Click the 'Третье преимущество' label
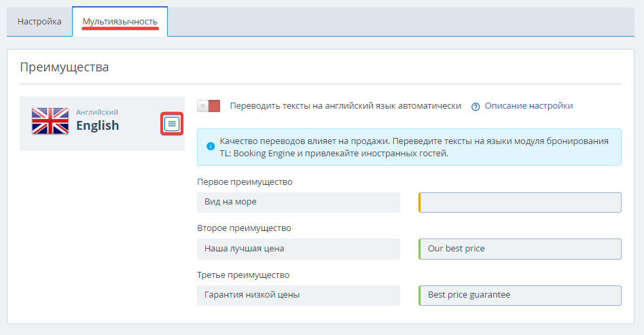644x335 pixels. [x=243, y=275]
